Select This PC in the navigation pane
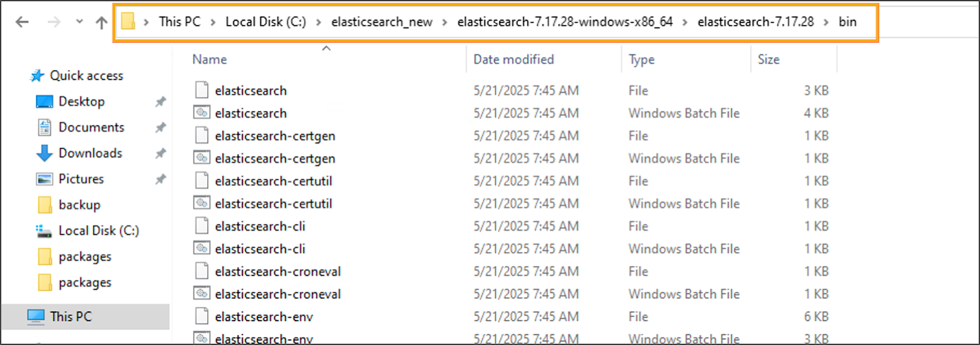The image size is (980, 345). coord(70,316)
